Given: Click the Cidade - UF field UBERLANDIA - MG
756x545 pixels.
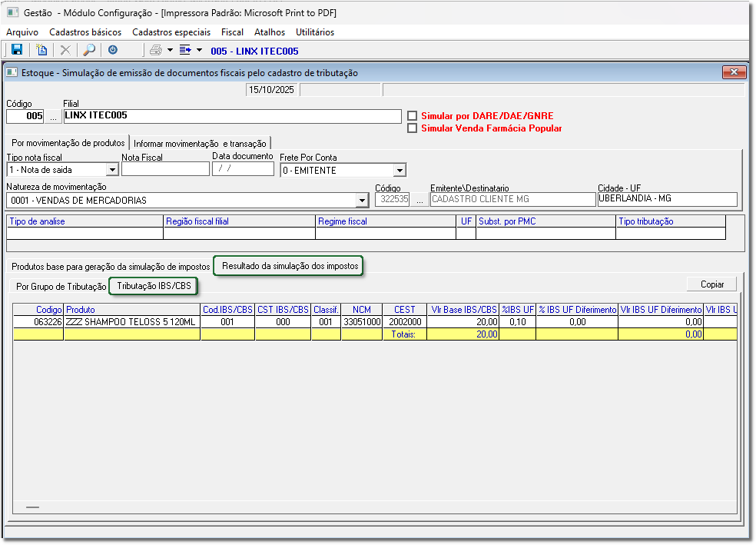Looking at the screenshot, I should [668, 199].
